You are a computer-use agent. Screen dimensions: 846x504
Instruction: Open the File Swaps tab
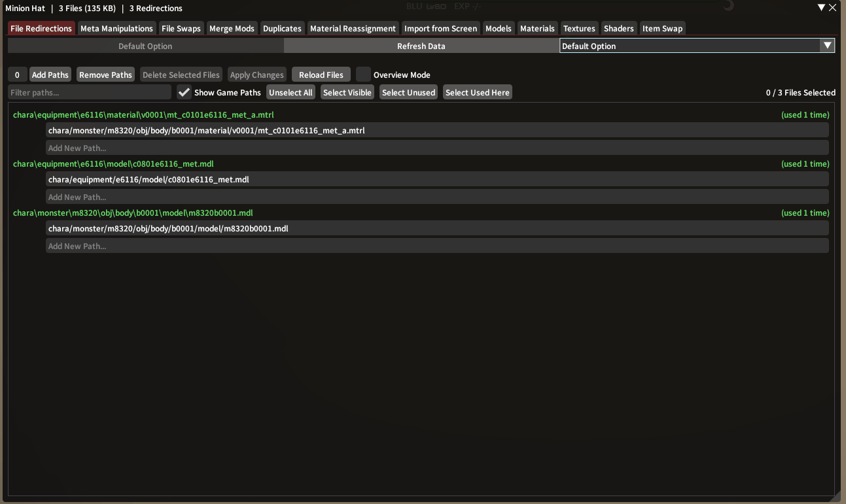181,28
